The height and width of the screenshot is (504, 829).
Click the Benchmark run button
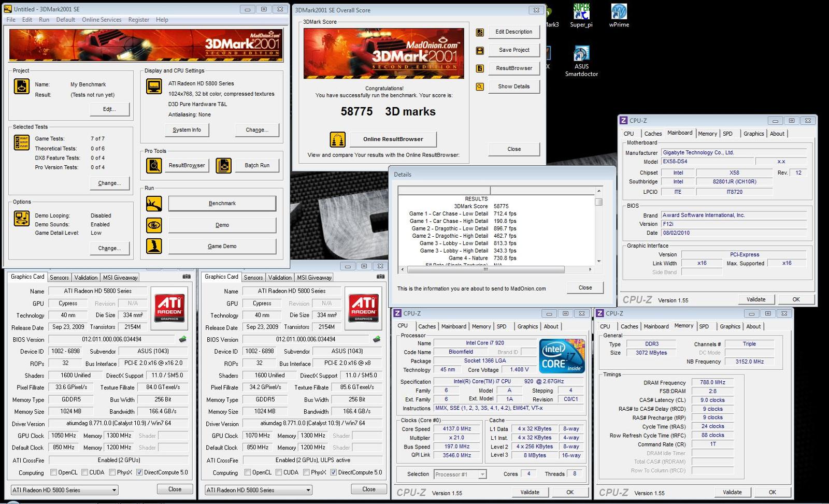point(222,204)
